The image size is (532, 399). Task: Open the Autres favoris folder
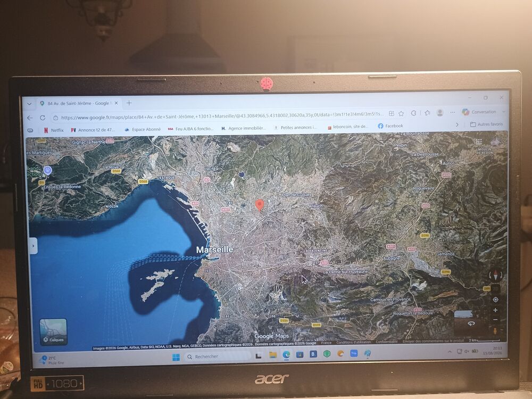(486, 124)
